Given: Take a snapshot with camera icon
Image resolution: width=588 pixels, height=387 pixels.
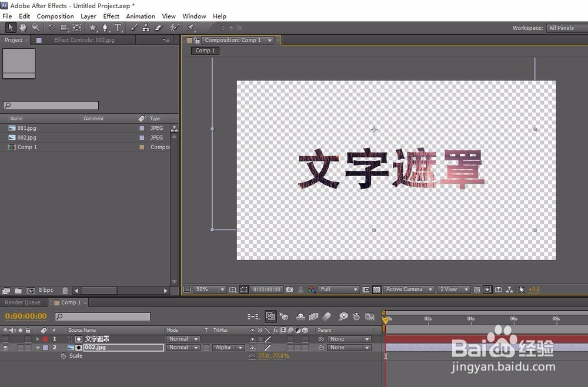Looking at the screenshot, I should pos(289,290).
